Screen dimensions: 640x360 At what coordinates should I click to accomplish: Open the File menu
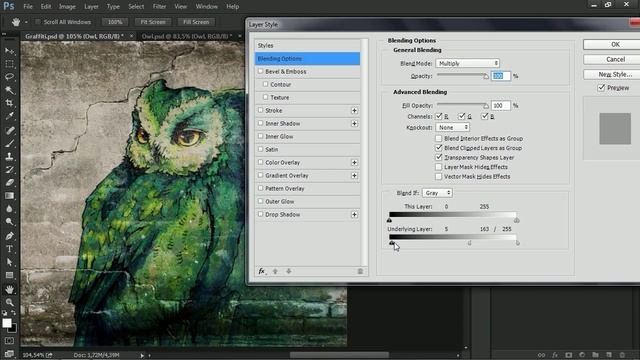(x=28, y=7)
